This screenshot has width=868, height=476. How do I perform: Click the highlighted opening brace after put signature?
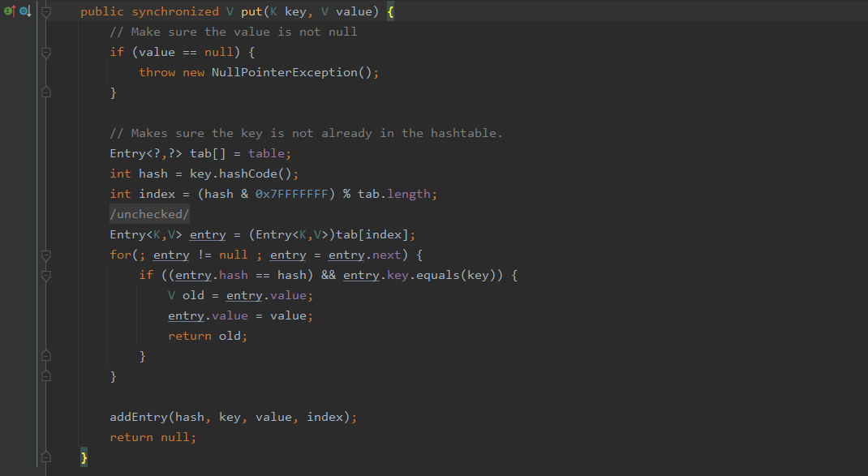(x=390, y=11)
